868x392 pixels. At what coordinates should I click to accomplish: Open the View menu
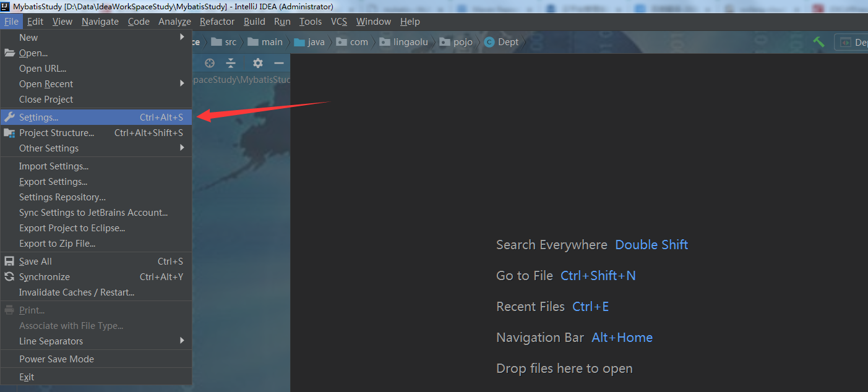pos(62,22)
